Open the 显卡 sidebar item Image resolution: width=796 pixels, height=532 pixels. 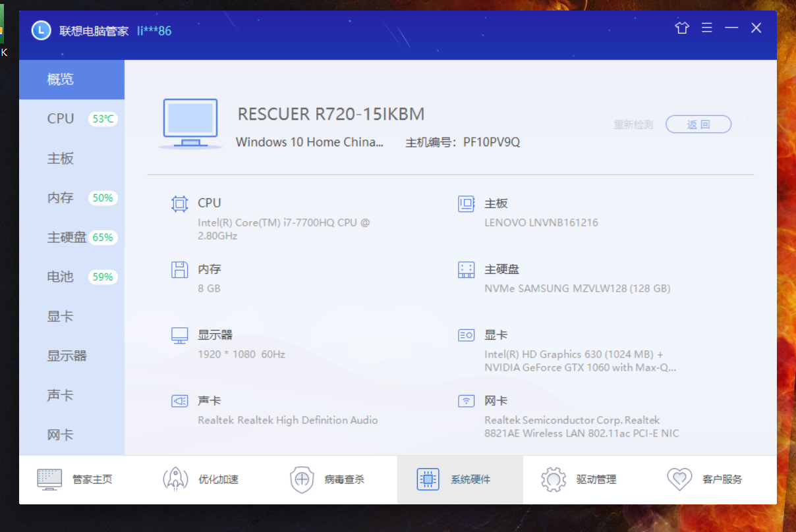[x=72, y=317]
